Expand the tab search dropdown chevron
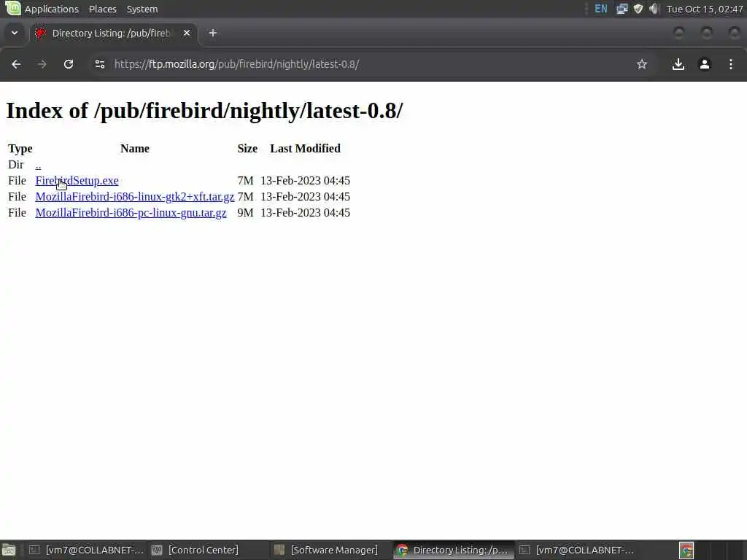Screen dimensions: 747x560 pos(15,33)
